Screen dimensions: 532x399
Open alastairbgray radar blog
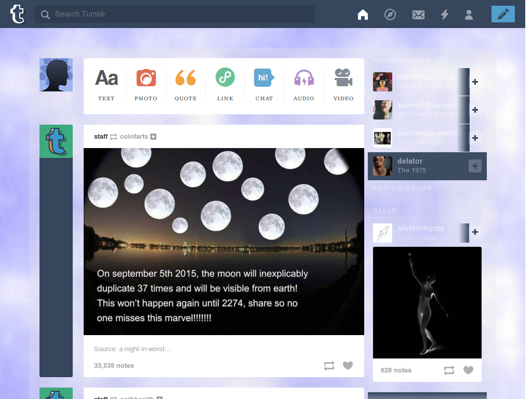tap(421, 229)
